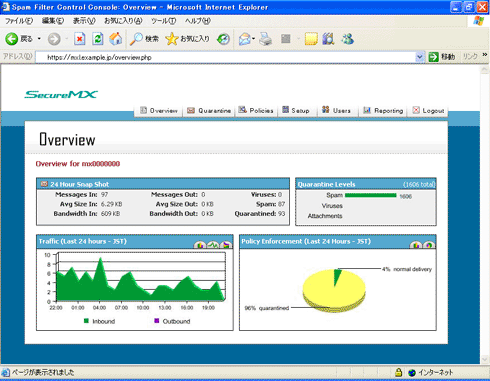Click the purple Outbound legend swatch
The height and width of the screenshot is (381, 490).
tap(157, 321)
